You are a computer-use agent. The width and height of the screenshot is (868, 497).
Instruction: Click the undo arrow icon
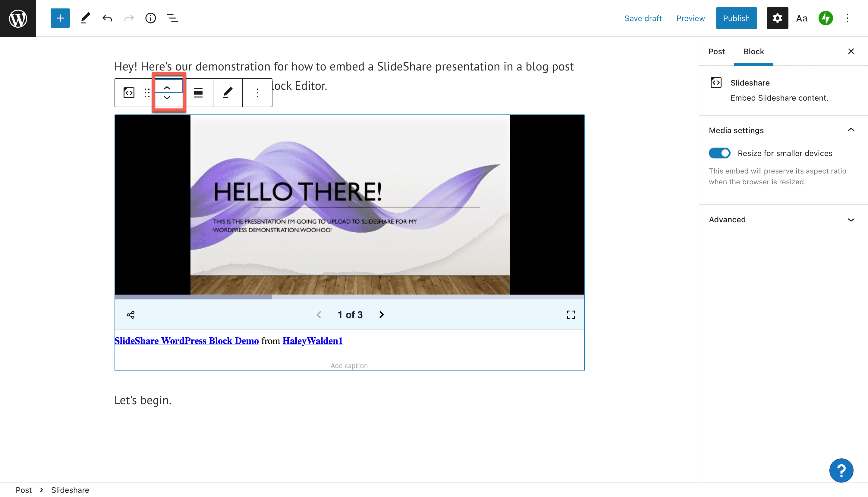coord(107,18)
